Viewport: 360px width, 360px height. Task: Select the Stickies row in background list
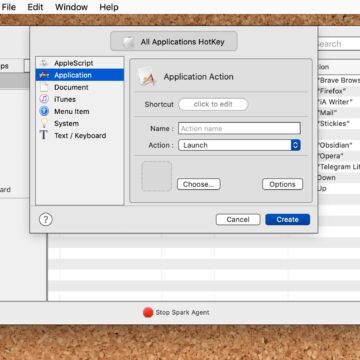point(338,123)
